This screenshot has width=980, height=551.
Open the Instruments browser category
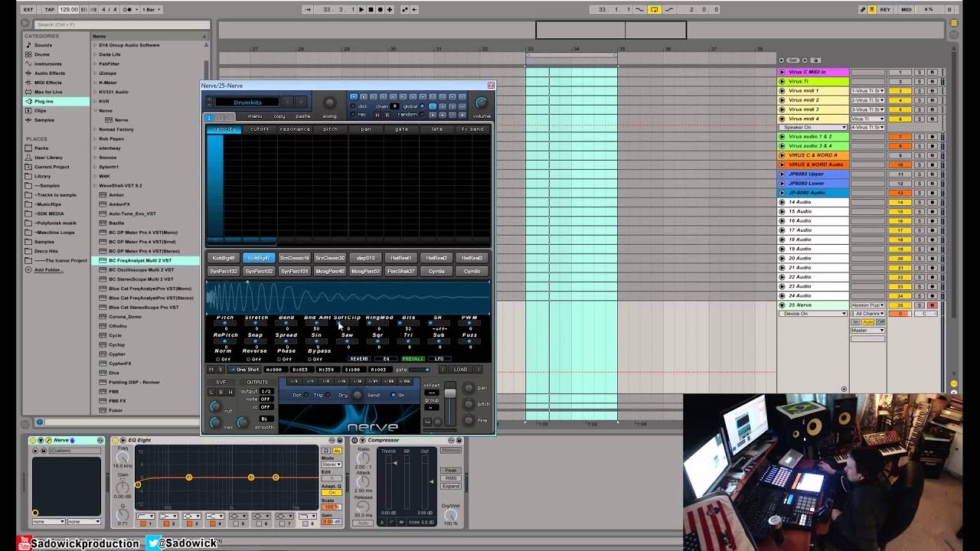click(x=47, y=64)
